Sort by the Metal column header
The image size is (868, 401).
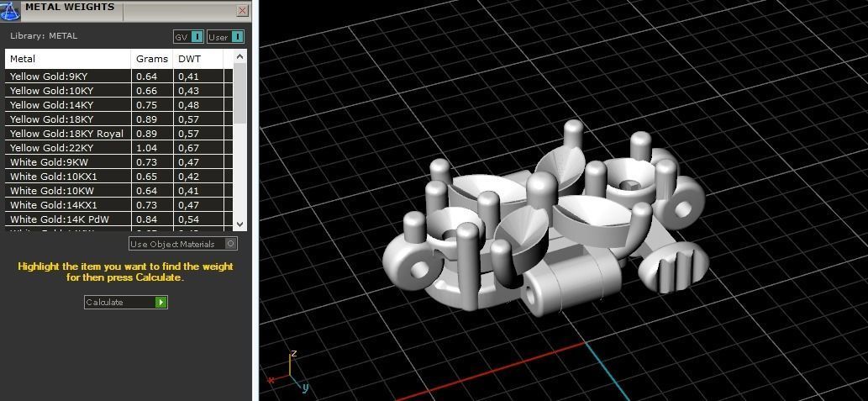(68, 59)
